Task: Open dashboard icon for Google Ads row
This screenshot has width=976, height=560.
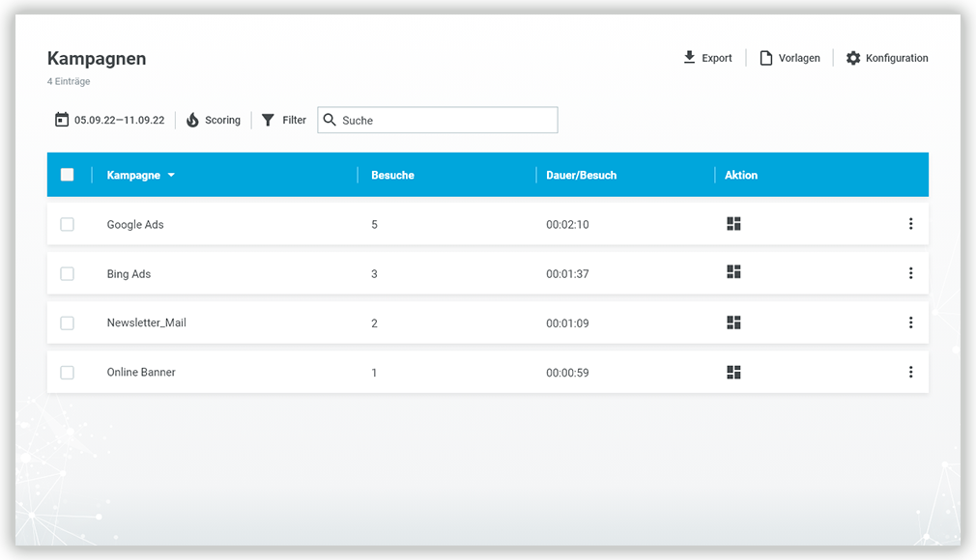Action: click(x=733, y=224)
